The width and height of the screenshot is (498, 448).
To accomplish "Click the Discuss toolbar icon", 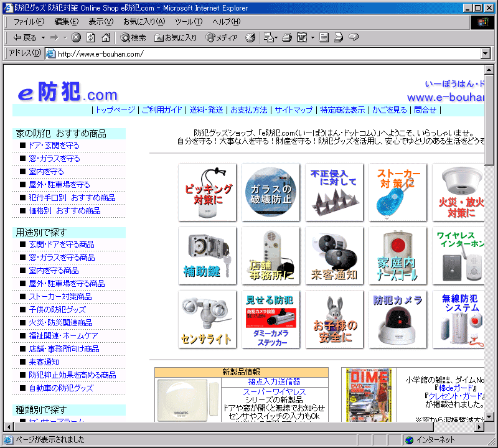I will 324,38.
